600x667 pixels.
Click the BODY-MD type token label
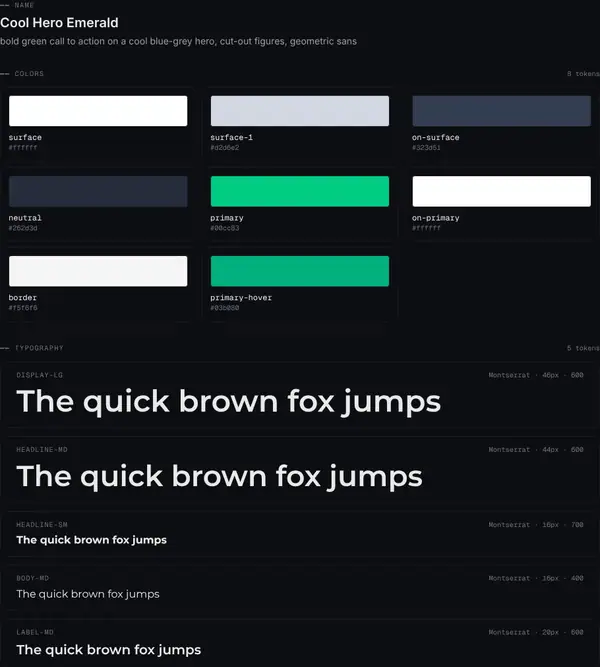pos(32,579)
